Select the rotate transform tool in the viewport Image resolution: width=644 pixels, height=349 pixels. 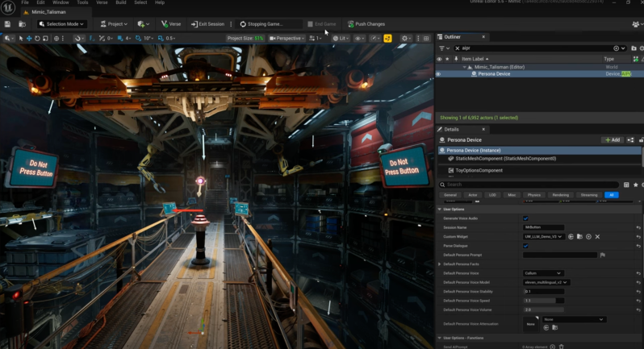tap(37, 38)
